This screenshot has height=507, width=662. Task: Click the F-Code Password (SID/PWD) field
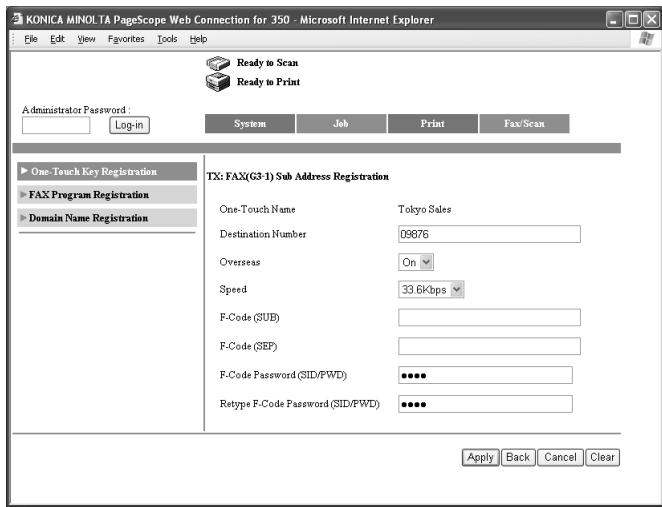(486, 375)
